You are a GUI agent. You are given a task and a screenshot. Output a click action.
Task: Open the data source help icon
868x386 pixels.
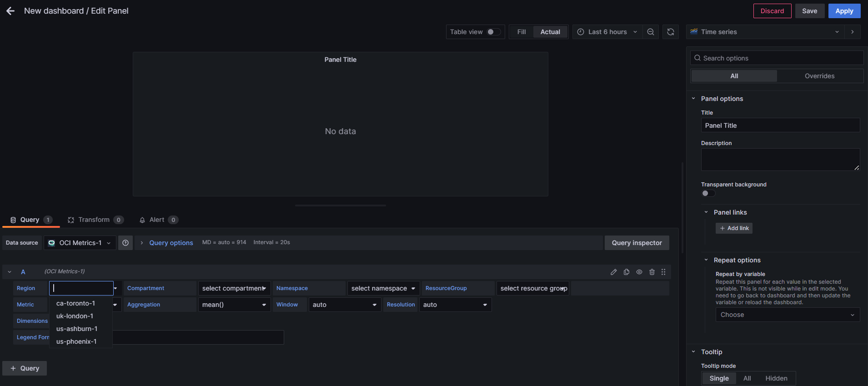click(x=125, y=243)
